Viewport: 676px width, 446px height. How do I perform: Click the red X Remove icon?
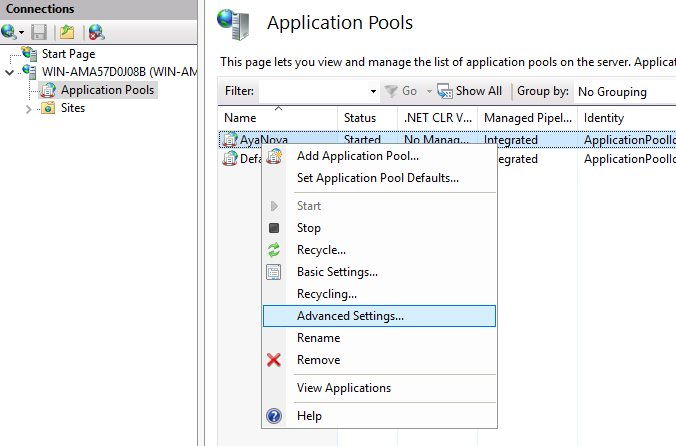click(x=274, y=360)
